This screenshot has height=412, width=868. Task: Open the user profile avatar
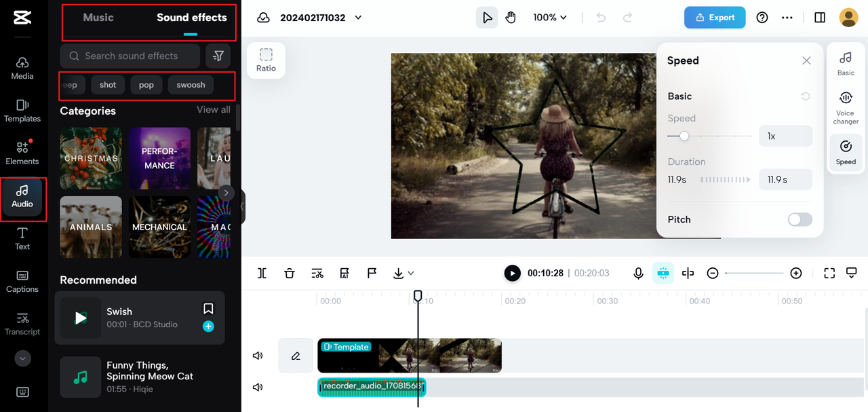[848, 18]
